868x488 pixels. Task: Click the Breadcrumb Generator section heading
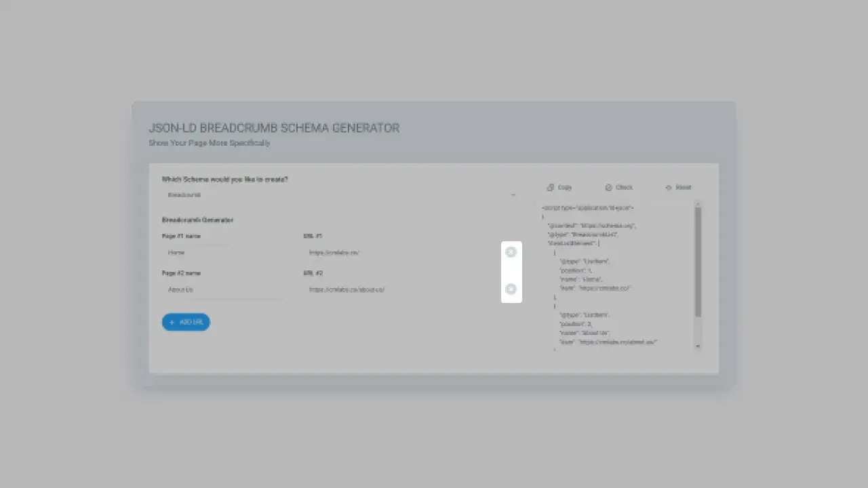point(197,220)
